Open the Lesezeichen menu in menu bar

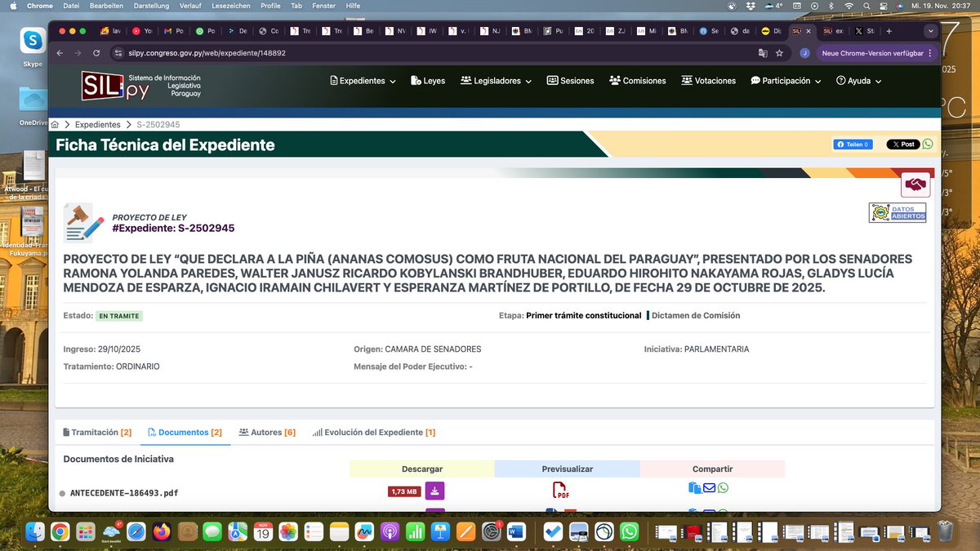[x=233, y=6]
